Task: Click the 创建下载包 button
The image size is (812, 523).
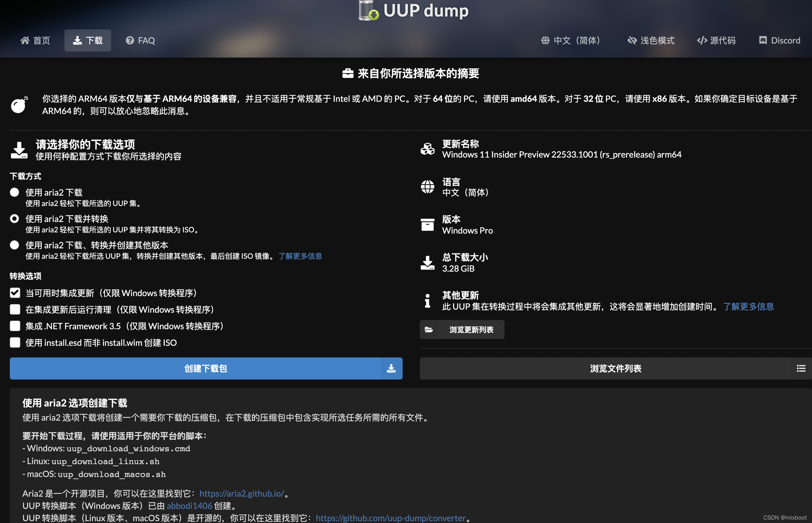Action: (x=206, y=368)
